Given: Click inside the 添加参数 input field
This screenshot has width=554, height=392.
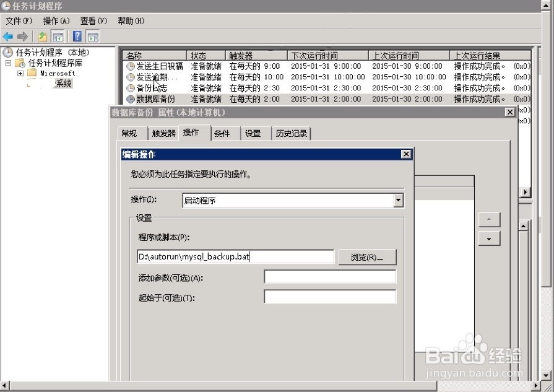Looking at the screenshot, I should 330,276.
